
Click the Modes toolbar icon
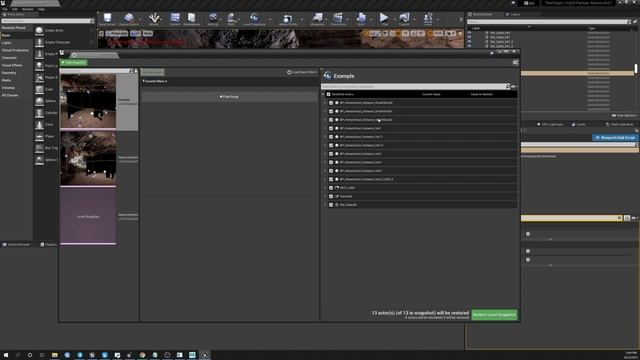click(x=154, y=19)
